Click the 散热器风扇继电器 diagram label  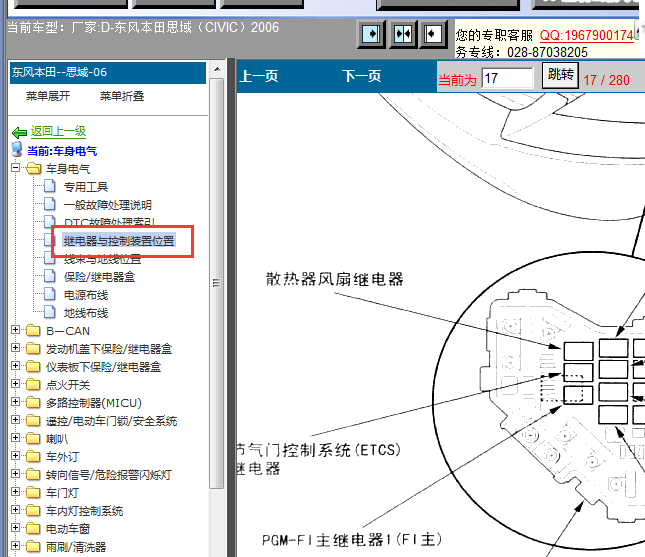click(x=334, y=279)
